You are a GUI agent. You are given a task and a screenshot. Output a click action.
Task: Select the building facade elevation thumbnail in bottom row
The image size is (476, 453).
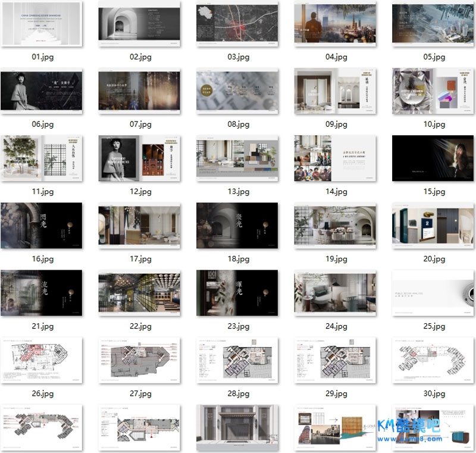237,428
